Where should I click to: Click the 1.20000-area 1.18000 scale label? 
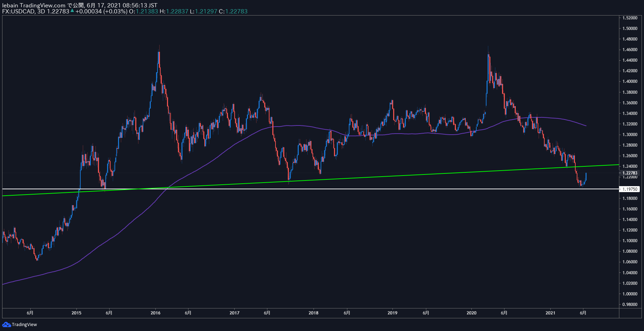click(630, 198)
